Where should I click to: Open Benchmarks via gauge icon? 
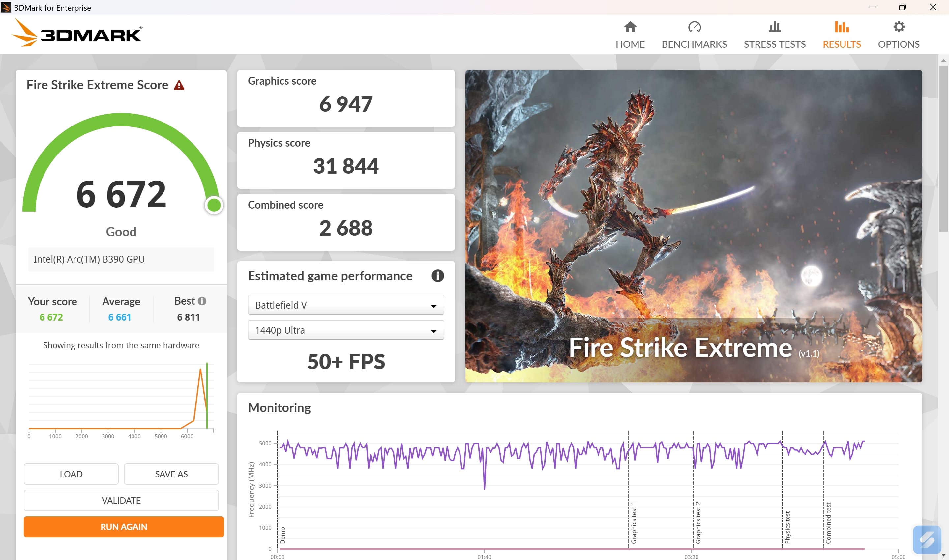pos(694,27)
